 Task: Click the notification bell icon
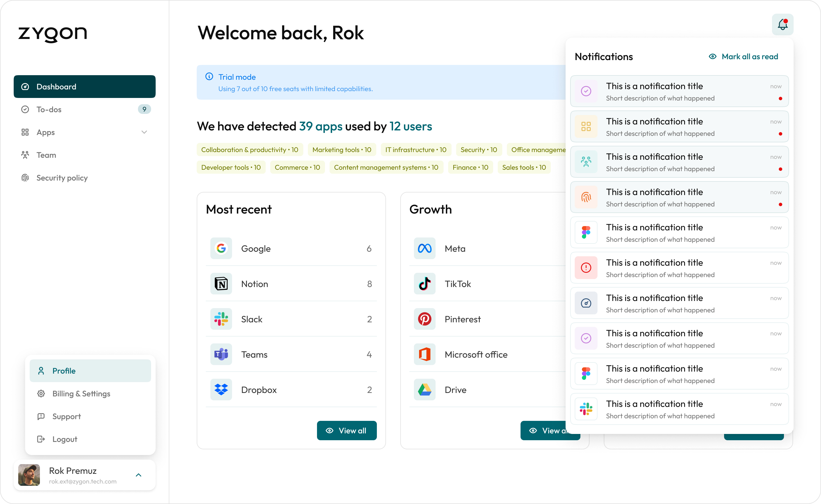(x=782, y=24)
